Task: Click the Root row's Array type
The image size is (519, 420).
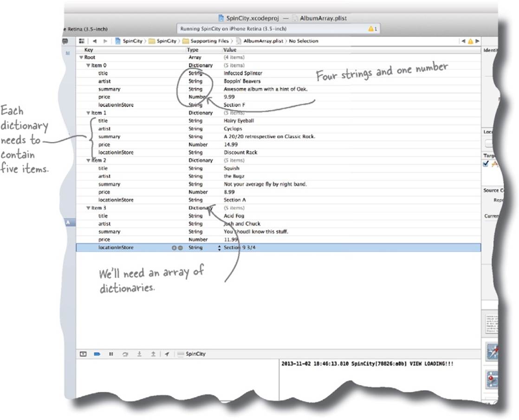Action: tap(195, 57)
